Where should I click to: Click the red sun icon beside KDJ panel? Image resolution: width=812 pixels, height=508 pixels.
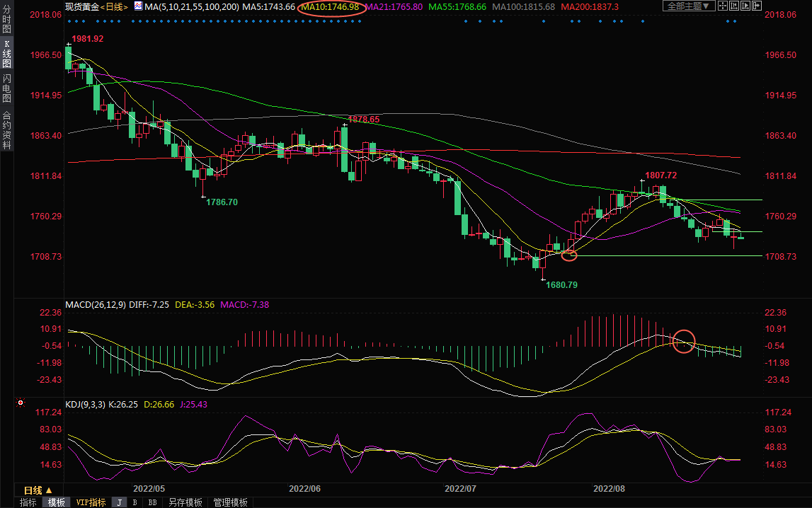(x=21, y=404)
